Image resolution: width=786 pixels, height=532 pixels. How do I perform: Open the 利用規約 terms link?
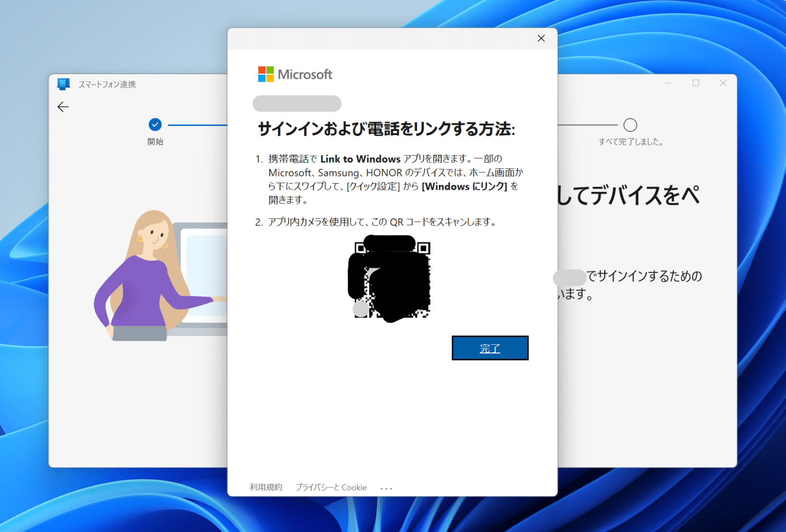pos(266,487)
